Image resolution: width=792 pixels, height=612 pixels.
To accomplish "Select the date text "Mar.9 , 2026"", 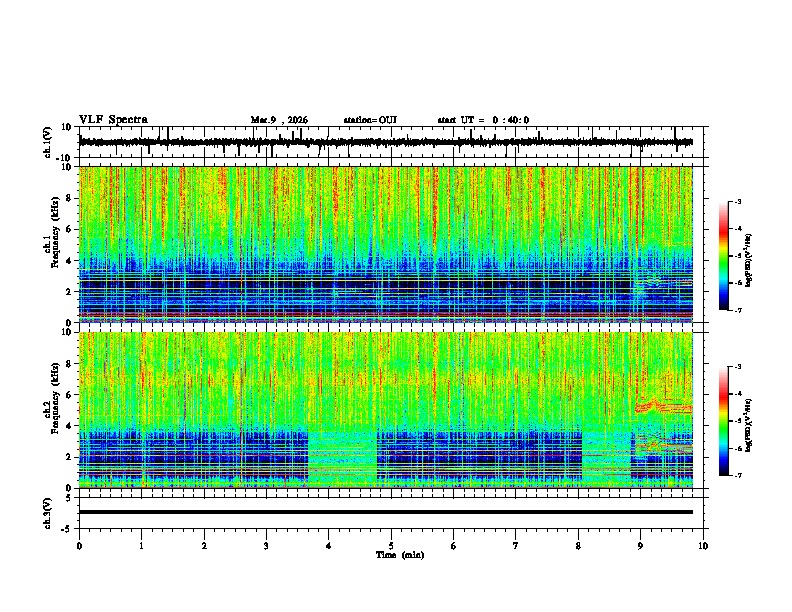I will 279,120.
